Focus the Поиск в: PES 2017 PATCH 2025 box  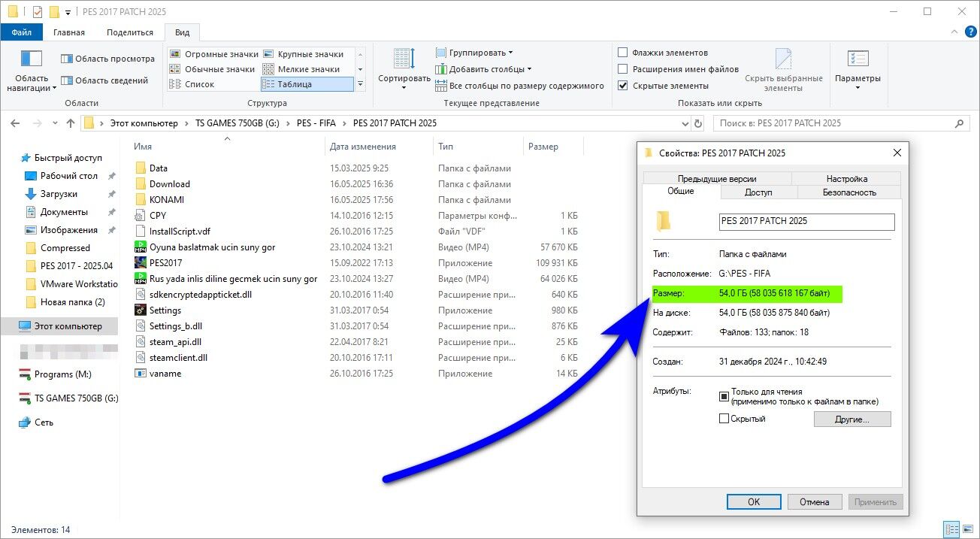(x=833, y=123)
